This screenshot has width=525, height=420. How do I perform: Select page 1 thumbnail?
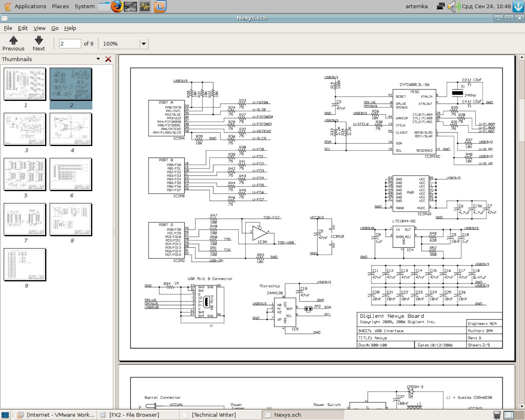(25, 84)
